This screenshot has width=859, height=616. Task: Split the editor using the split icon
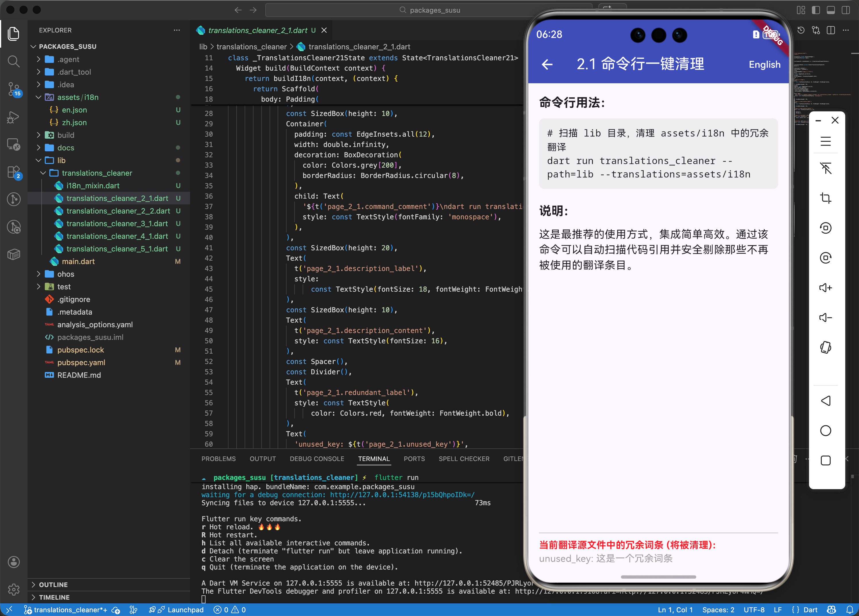pos(831,30)
